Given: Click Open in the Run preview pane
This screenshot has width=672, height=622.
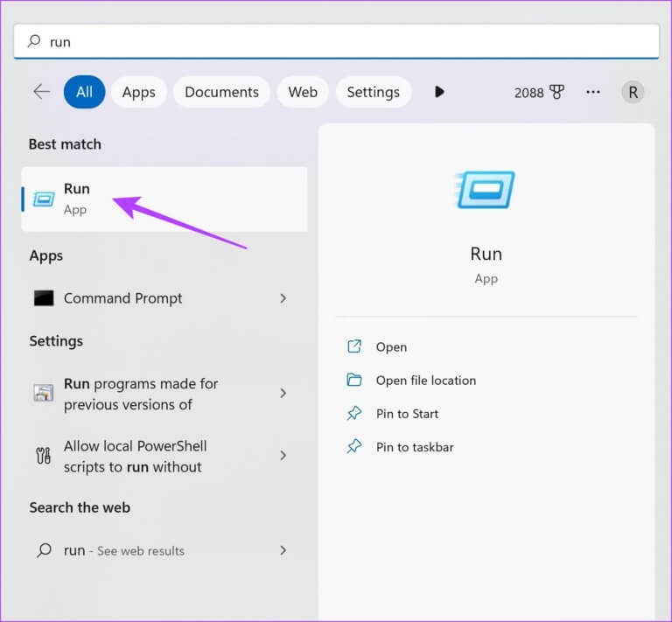Looking at the screenshot, I should pos(391,347).
